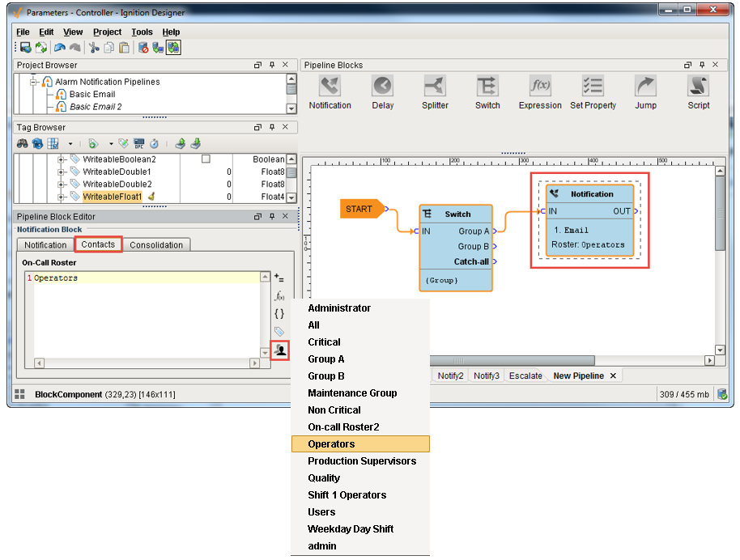This screenshot has height=560, width=740.
Task: Click the binoculars search icon in Tag Browser
Action: click(x=22, y=143)
